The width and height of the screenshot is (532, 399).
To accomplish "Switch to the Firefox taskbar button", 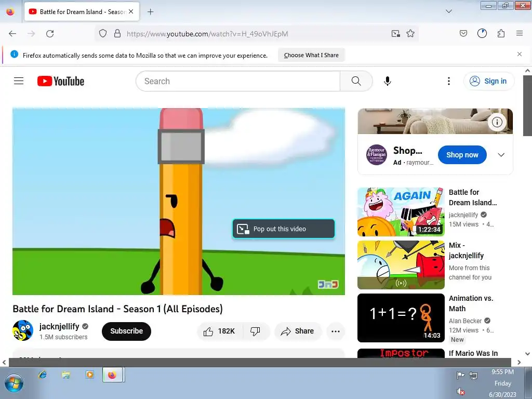I will tap(113, 375).
